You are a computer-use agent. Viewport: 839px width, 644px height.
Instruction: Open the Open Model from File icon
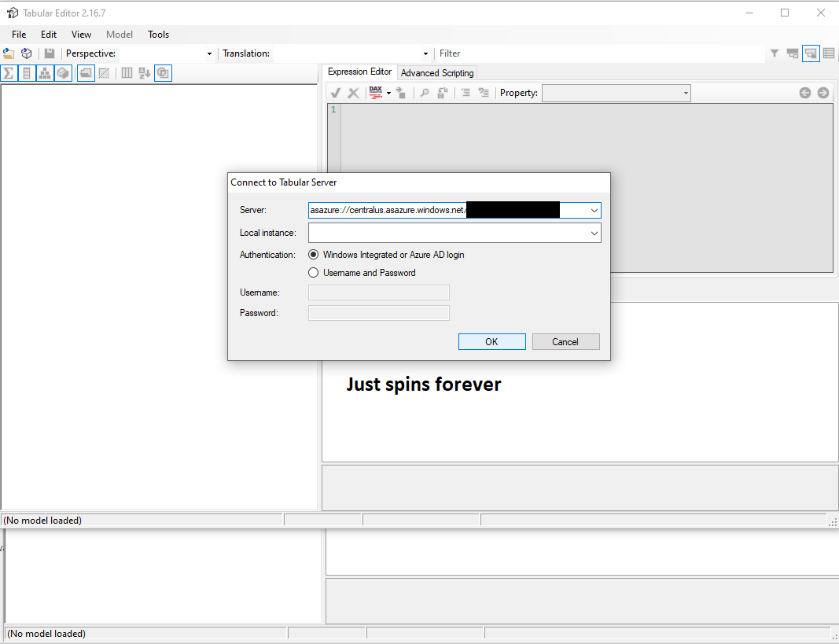[9, 53]
